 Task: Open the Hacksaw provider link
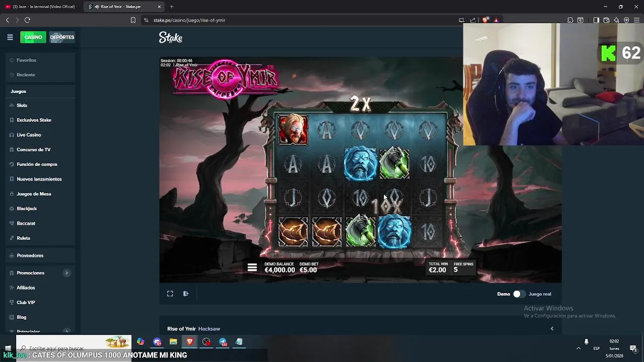pyautogui.click(x=209, y=329)
